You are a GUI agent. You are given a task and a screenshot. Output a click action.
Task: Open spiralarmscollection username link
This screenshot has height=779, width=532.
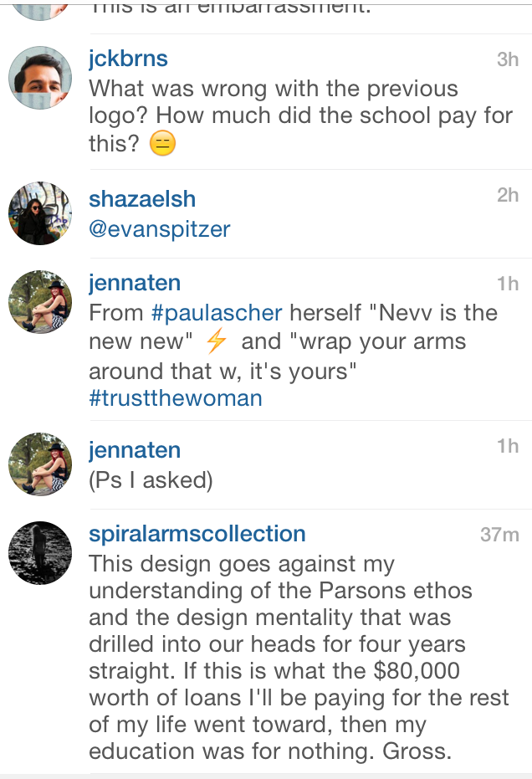point(197,534)
